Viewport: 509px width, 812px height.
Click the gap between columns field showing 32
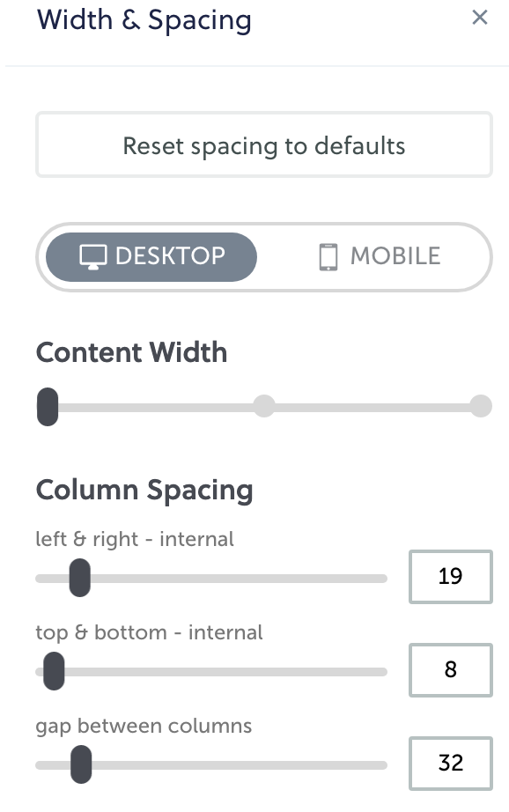point(451,764)
